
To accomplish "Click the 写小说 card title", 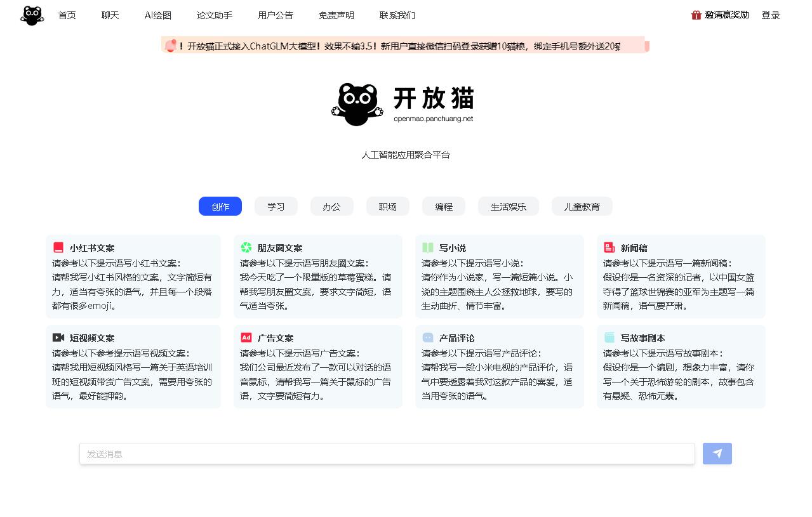I will [x=453, y=248].
